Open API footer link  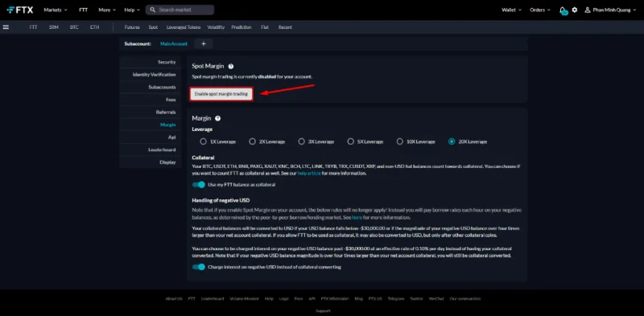(x=312, y=299)
